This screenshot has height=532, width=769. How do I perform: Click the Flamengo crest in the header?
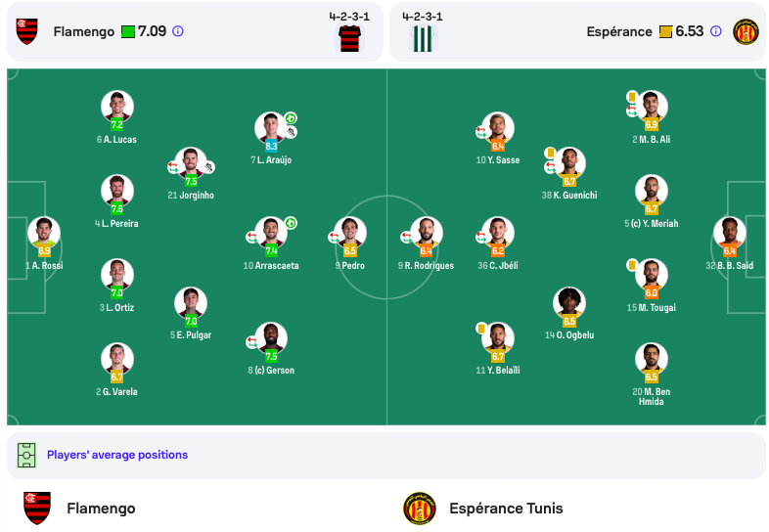pyautogui.click(x=27, y=31)
